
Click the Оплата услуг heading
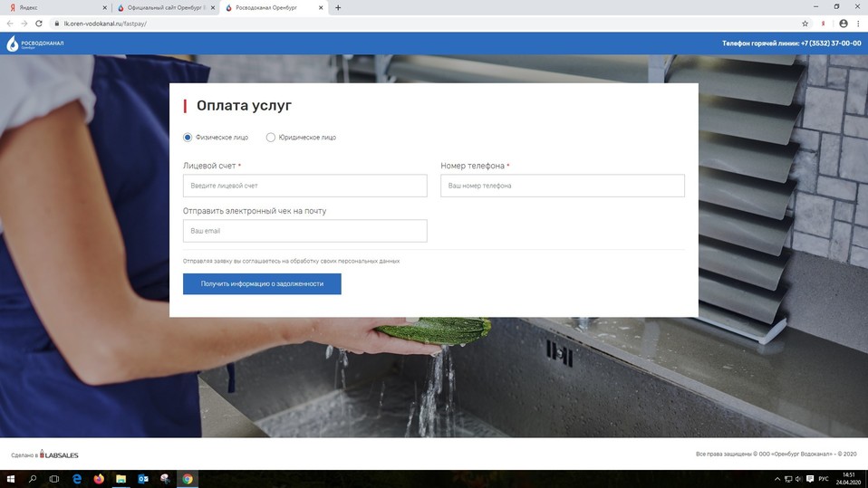[244, 106]
